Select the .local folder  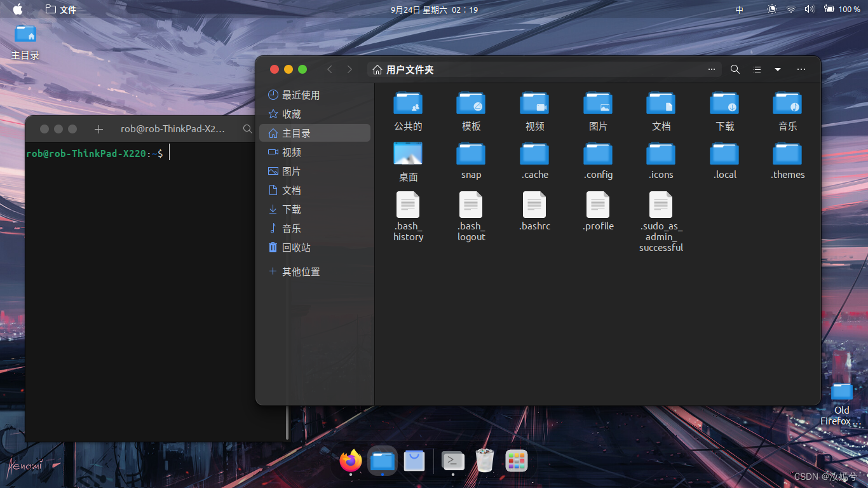[x=724, y=160]
